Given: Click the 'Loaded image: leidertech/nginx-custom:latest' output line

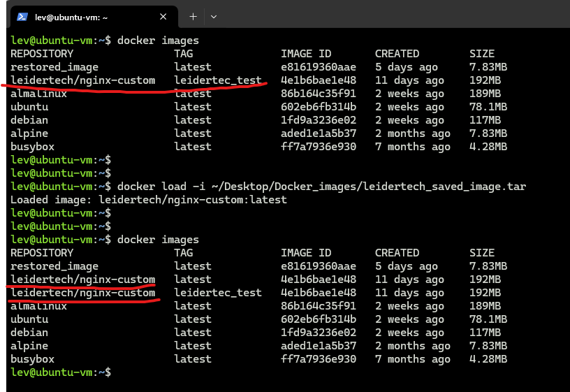Looking at the screenshot, I should [x=148, y=200].
